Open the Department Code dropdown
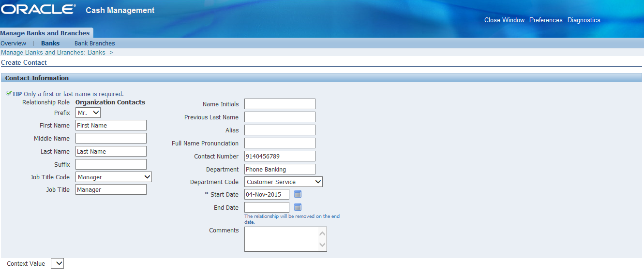 (283, 182)
